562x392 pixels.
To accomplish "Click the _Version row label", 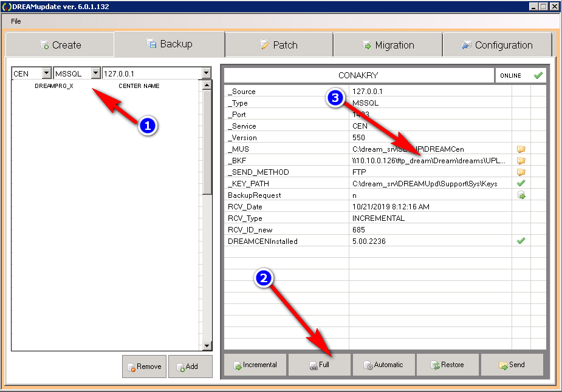I will point(242,138).
